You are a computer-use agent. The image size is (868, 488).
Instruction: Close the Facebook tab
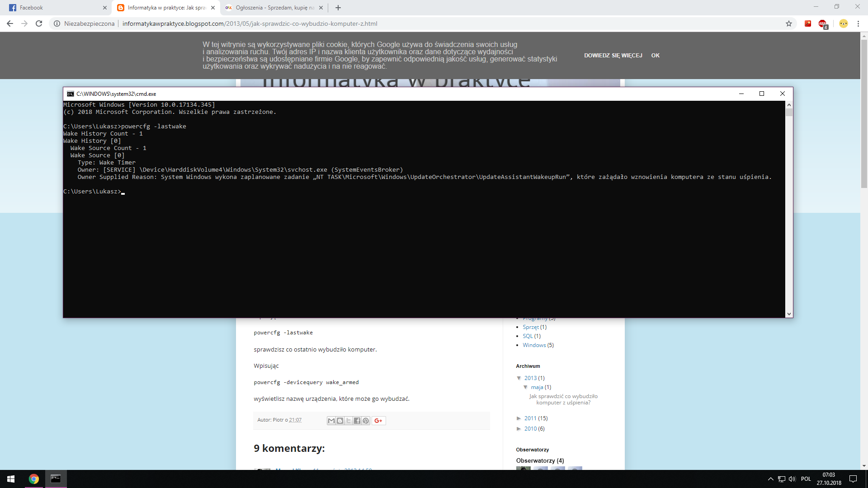coord(105,8)
